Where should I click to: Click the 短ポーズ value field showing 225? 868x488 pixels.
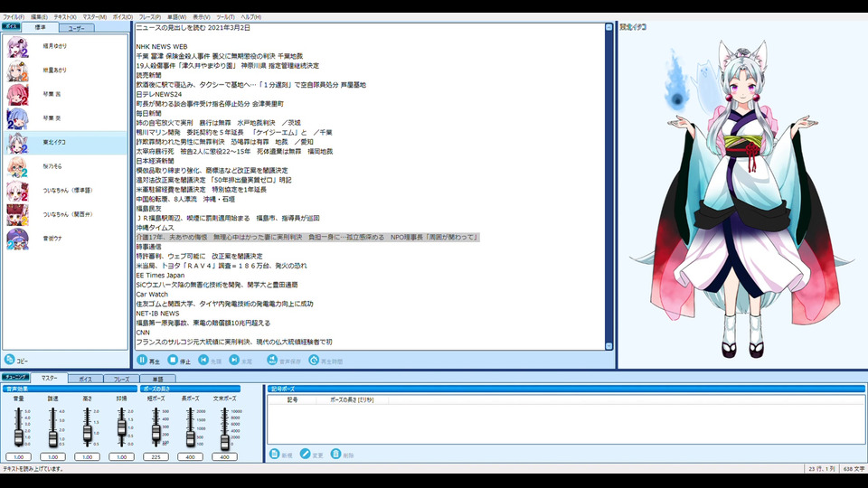[156, 457]
